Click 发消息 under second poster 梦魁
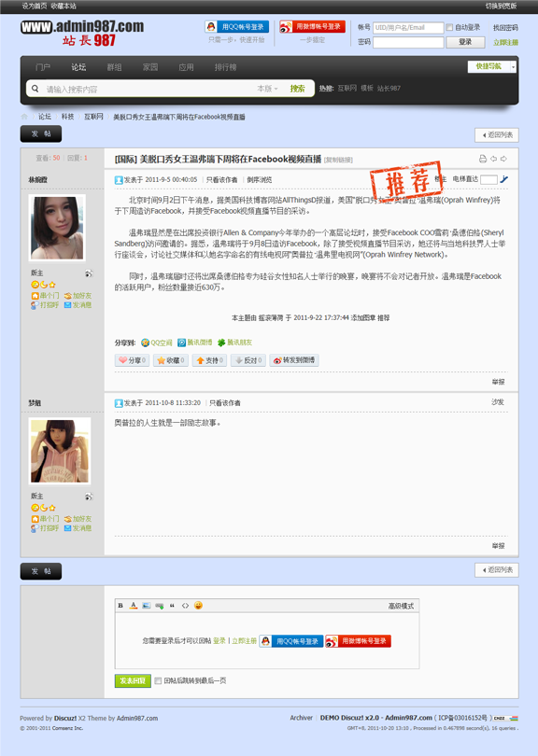538x756 pixels. (x=78, y=528)
